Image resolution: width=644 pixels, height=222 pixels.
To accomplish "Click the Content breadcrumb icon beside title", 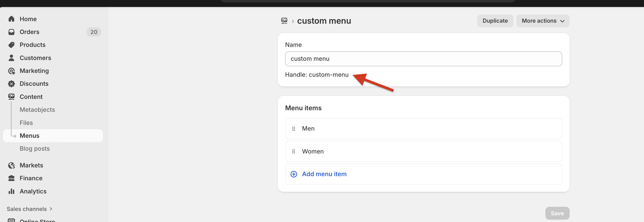I will point(284,21).
